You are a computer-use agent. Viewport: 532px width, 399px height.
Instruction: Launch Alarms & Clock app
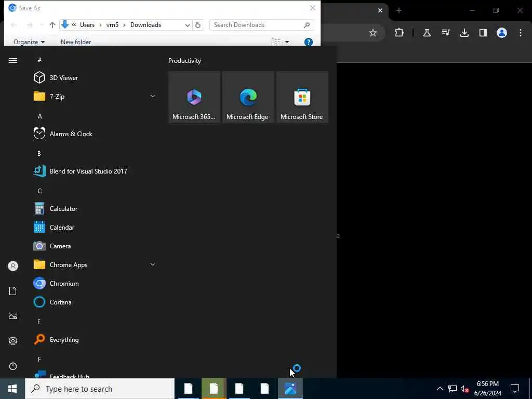(95, 134)
